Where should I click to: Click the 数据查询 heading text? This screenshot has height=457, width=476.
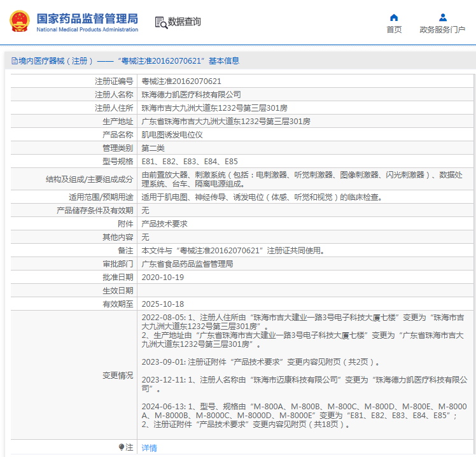pyautogui.click(x=185, y=22)
